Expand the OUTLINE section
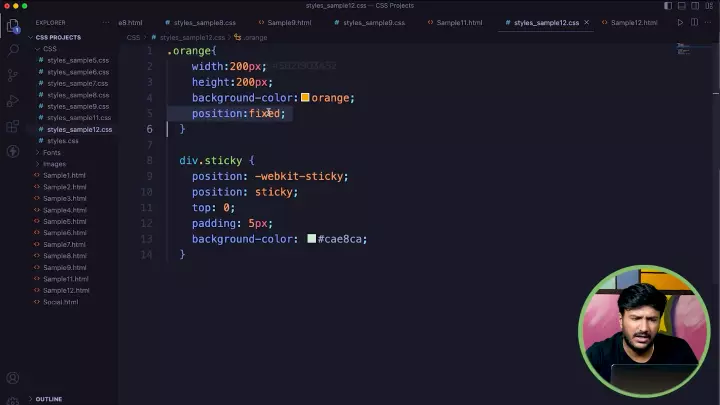720x405 pixels. (48, 399)
